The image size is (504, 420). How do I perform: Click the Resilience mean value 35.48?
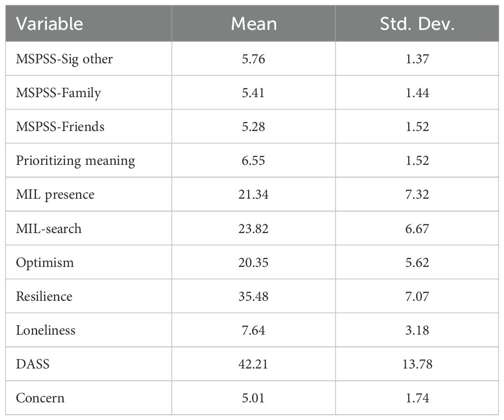(x=253, y=296)
